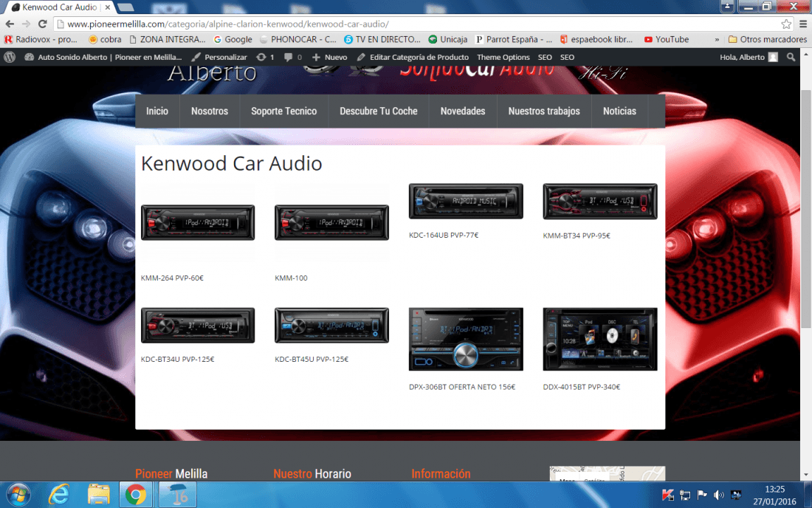The height and width of the screenshot is (508, 812).
Task: Open ZONA INTEGRA bookmark
Action: (168, 39)
